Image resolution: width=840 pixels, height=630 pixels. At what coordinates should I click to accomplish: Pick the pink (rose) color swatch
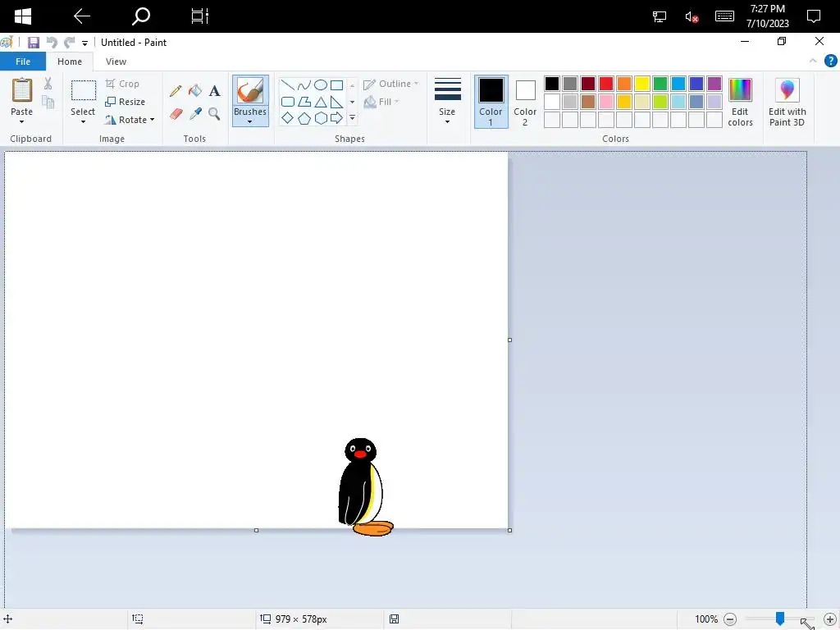606,102
